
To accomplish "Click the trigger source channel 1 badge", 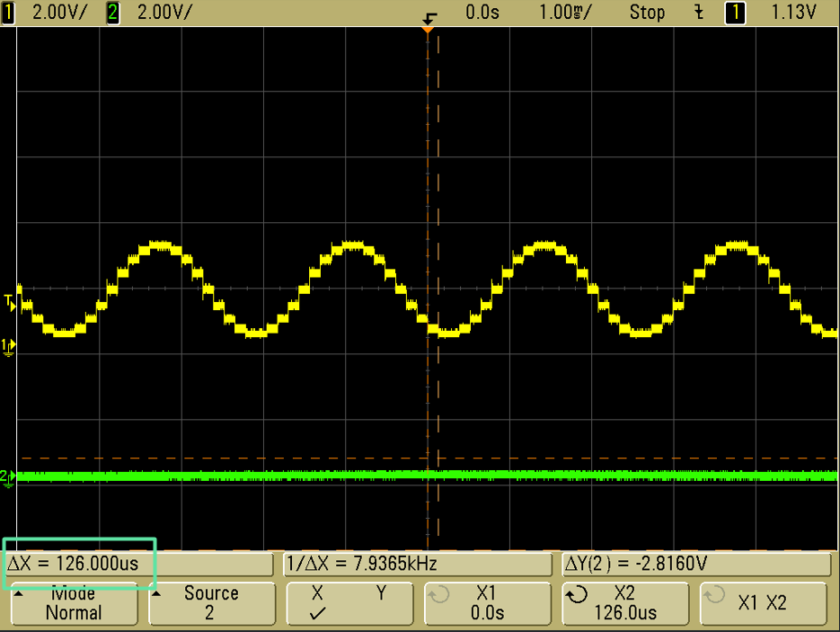I will (736, 12).
